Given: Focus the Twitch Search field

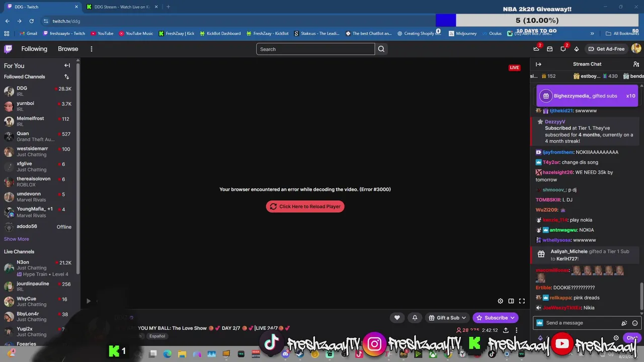Looking at the screenshot, I should tap(315, 49).
